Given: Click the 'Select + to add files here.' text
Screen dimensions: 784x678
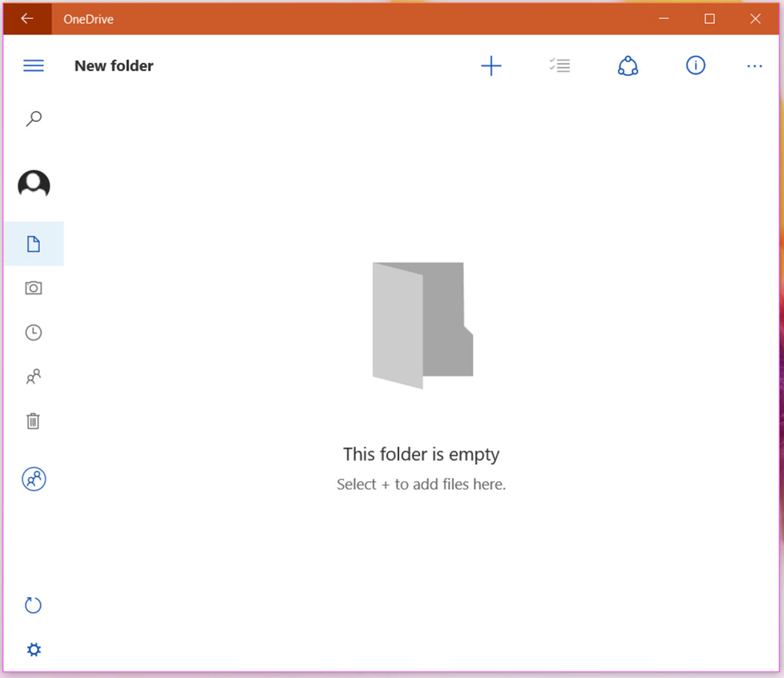Looking at the screenshot, I should coord(421,484).
